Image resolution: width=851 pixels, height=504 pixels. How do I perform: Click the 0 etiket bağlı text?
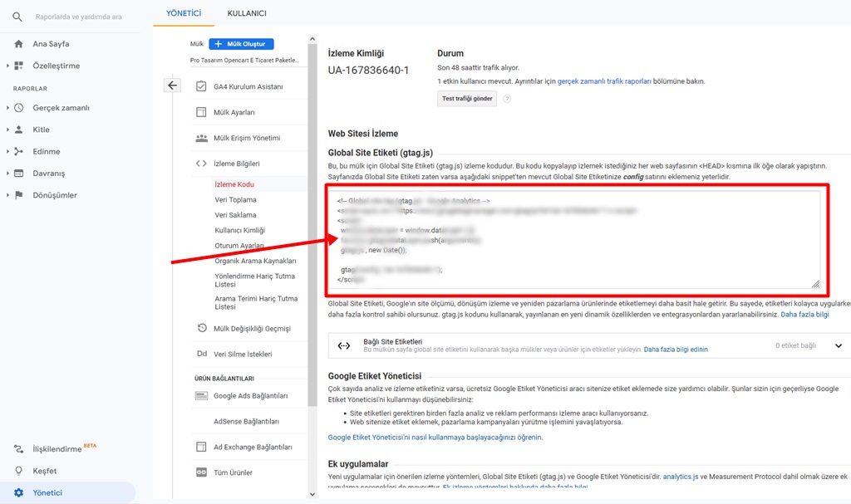coord(795,345)
